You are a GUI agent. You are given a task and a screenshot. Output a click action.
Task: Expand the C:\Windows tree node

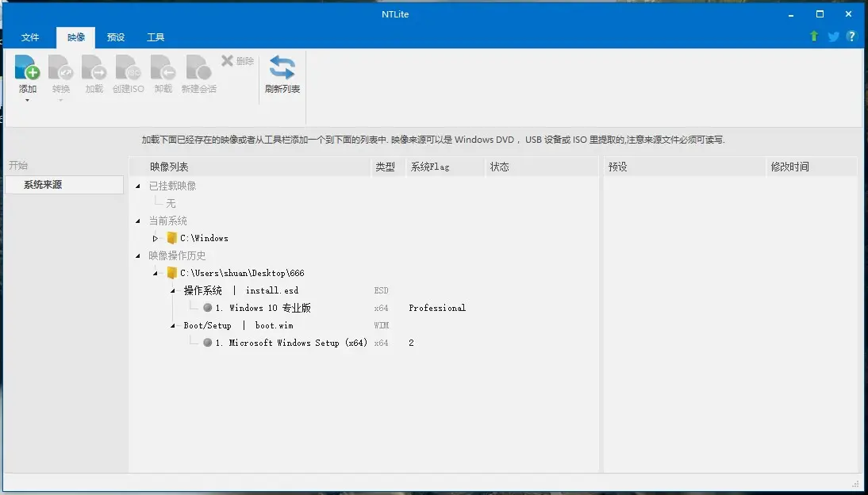156,238
